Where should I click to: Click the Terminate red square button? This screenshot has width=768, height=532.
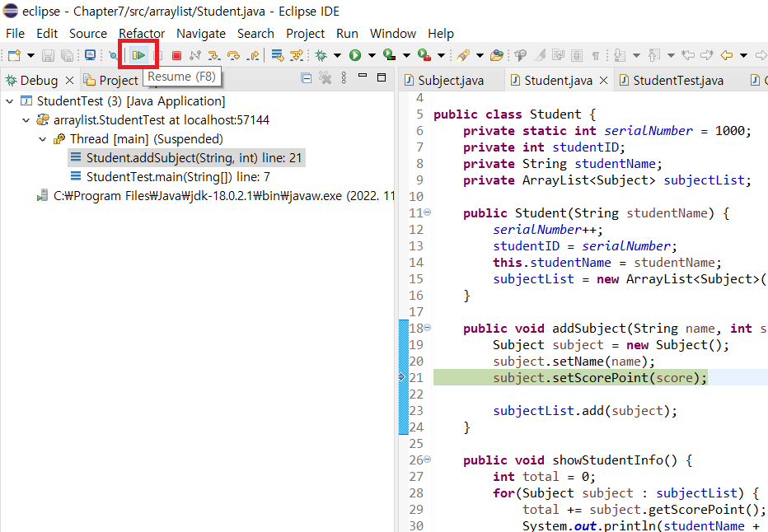pos(177,56)
